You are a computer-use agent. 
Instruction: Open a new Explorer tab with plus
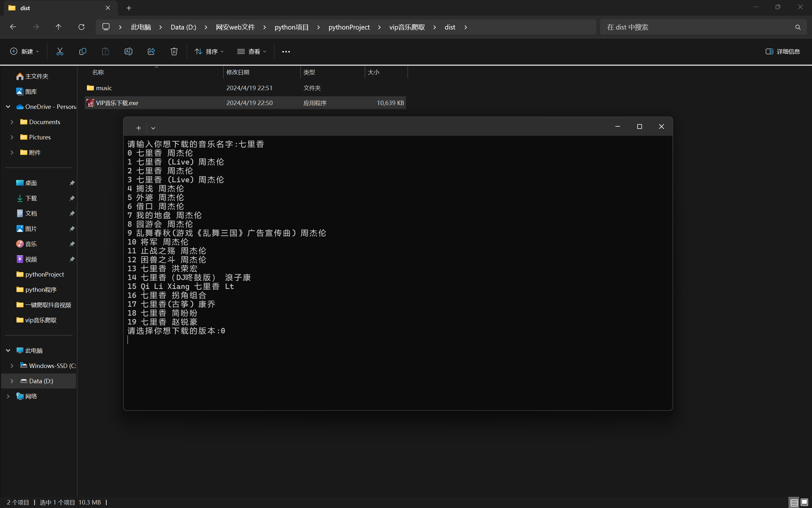[x=129, y=8]
